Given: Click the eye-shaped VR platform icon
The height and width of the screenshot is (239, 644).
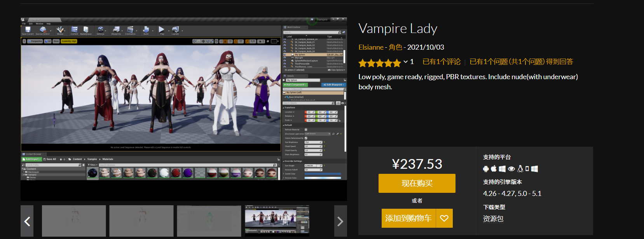Looking at the screenshot, I should click(x=511, y=169).
